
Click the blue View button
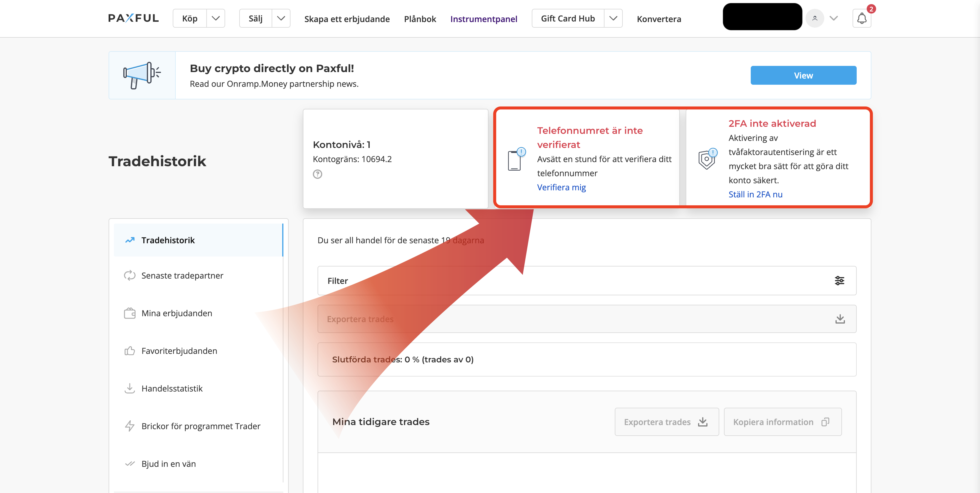[803, 75]
